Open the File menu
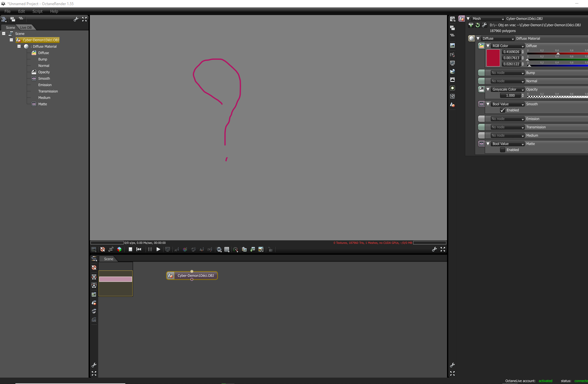 7,11
